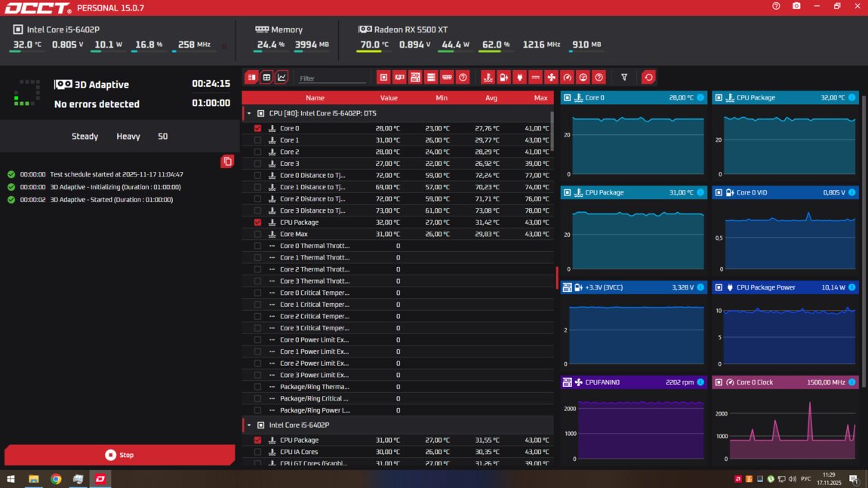Open the help question mark in title bar
Screen dimensions: 868x488
pos(776,7)
